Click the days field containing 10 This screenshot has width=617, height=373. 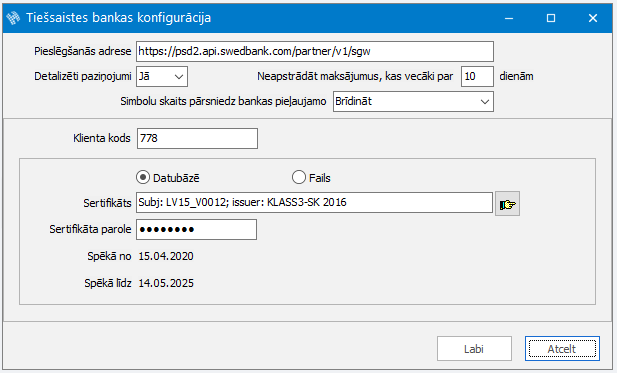pos(477,76)
